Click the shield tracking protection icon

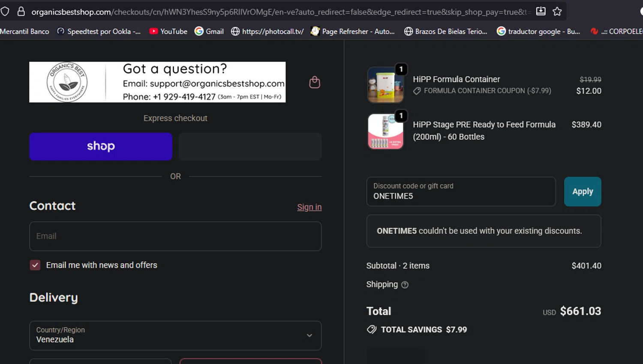pos(5,12)
